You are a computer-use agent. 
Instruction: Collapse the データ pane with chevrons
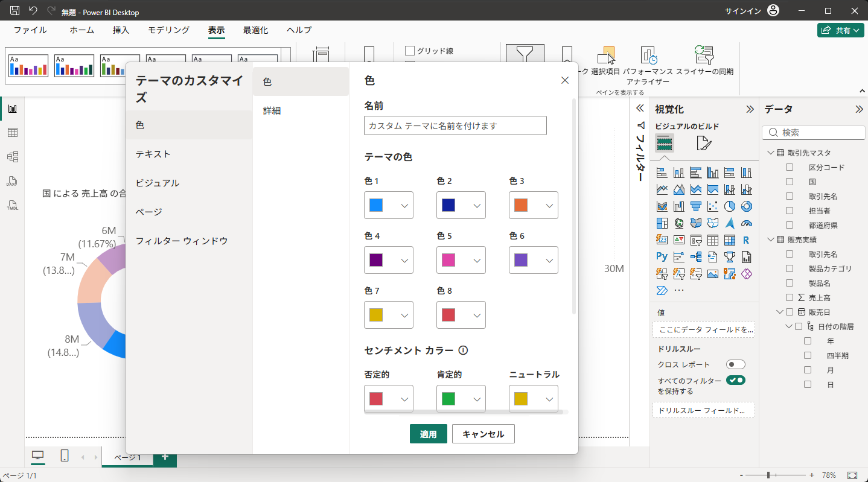tap(859, 109)
